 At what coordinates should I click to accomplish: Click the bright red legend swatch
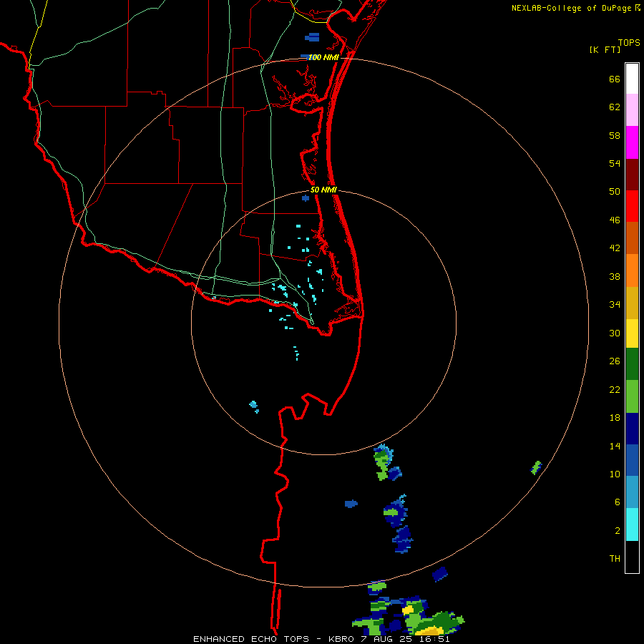coord(632,206)
